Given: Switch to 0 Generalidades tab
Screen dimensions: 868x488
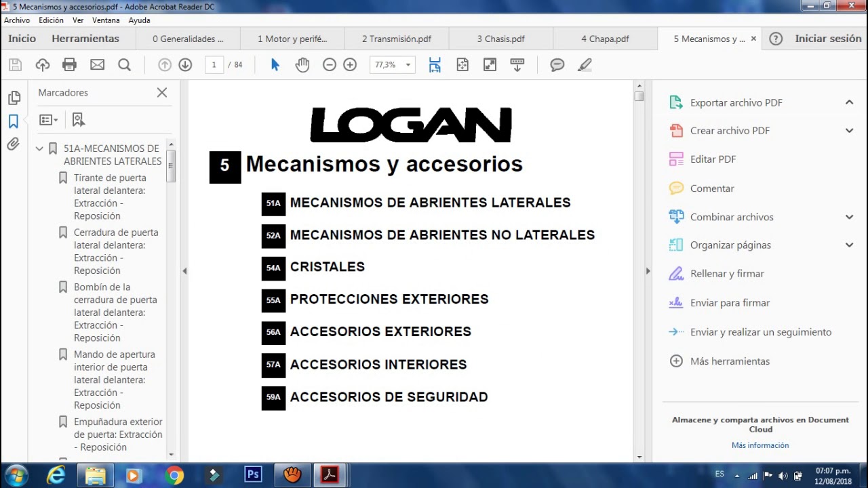Looking at the screenshot, I should click(188, 39).
